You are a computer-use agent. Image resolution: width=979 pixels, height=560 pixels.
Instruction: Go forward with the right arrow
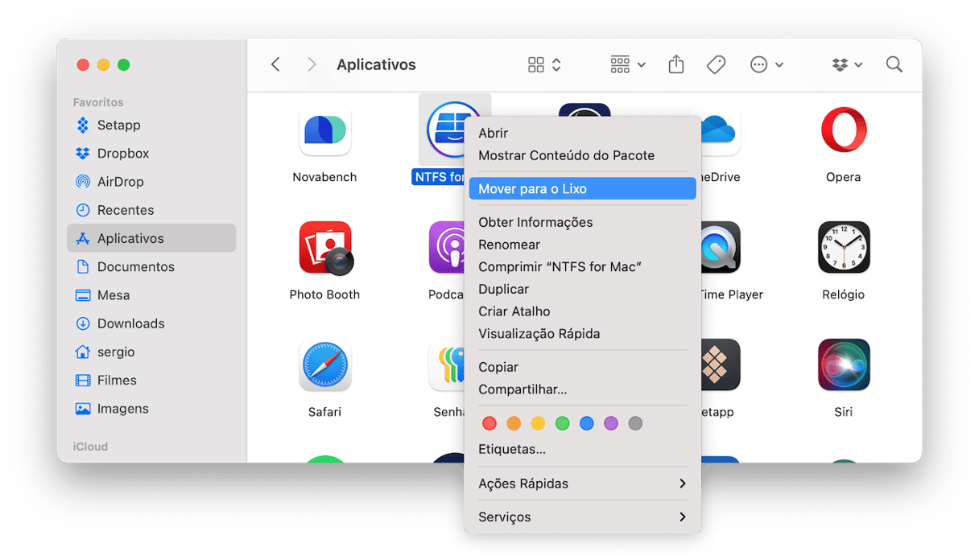312,64
